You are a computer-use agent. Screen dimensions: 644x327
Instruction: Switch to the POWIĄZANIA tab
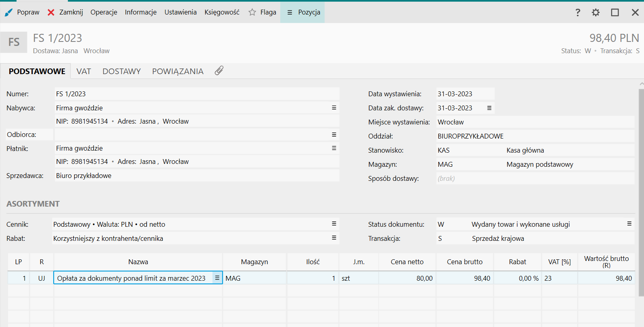177,71
